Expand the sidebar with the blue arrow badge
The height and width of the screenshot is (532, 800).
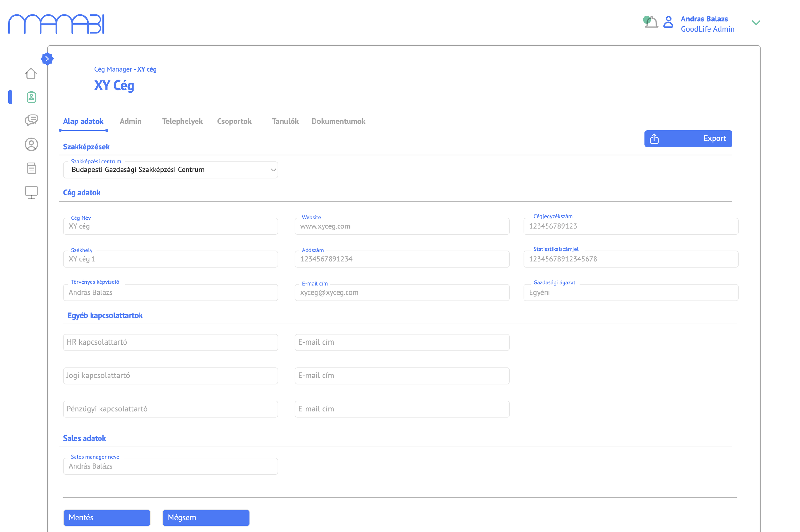click(x=47, y=59)
